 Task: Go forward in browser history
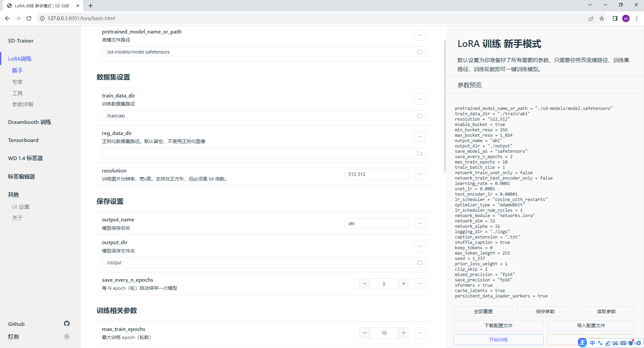(x=18, y=18)
